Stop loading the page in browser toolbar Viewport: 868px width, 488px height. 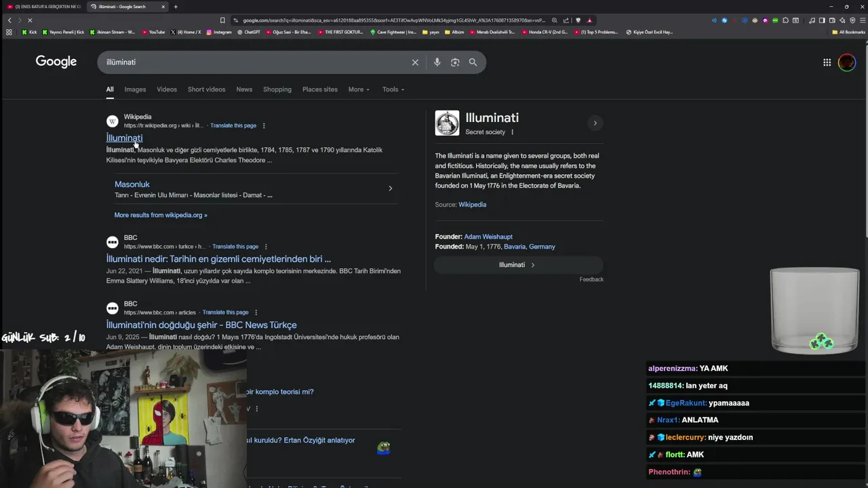pos(30,20)
